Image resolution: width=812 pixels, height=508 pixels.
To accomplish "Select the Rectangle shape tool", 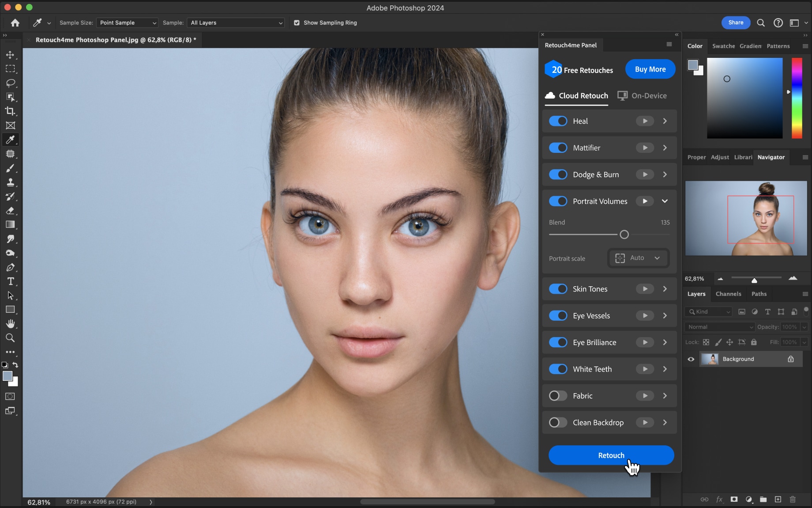I will click(x=10, y=310).
